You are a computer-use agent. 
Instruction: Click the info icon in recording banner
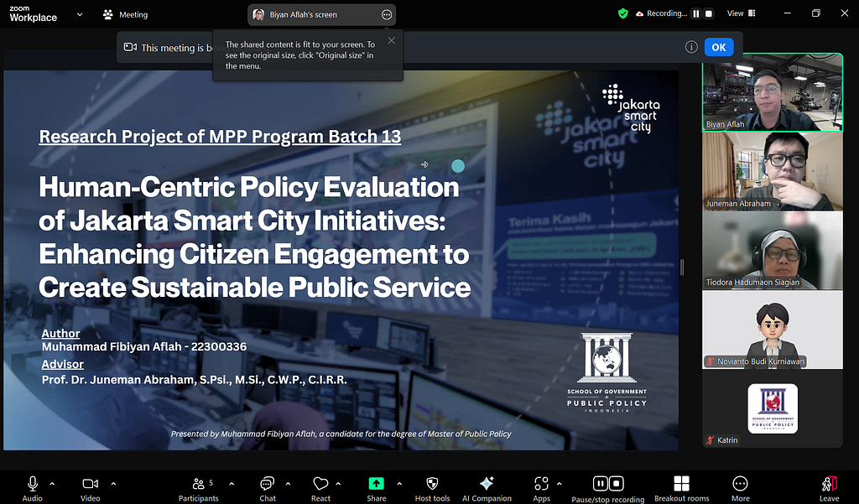[691, 47]
